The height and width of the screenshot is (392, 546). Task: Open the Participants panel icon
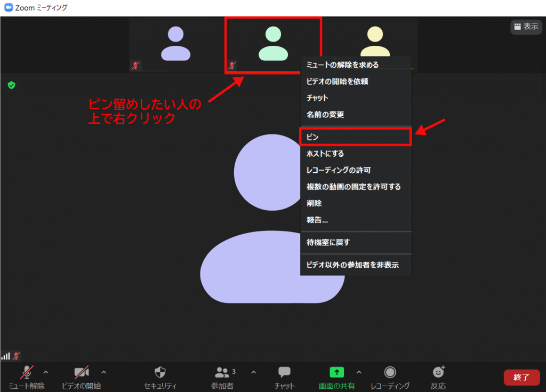[x=222, y=372]
